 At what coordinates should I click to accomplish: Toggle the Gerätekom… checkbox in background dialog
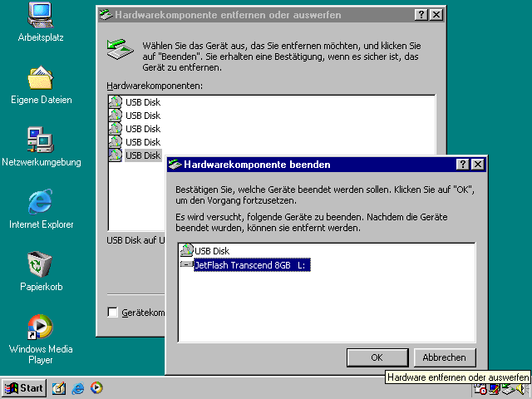[112, 313]
